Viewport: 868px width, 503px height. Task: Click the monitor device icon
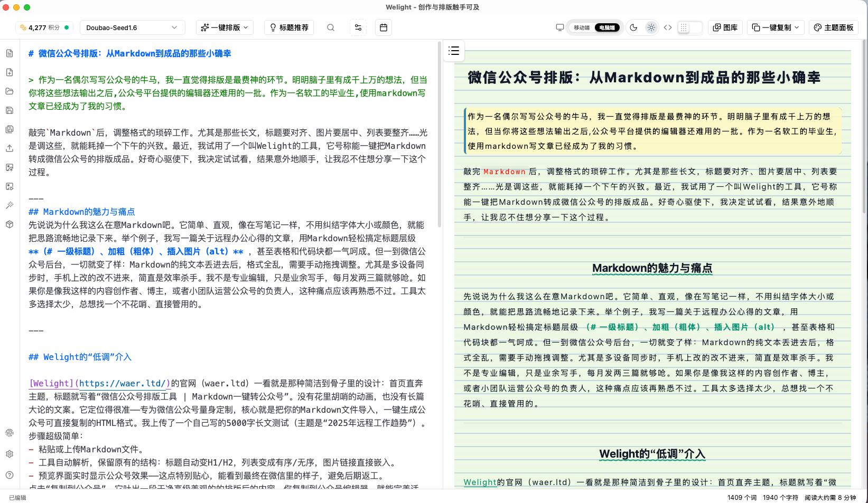pos(560,27)
